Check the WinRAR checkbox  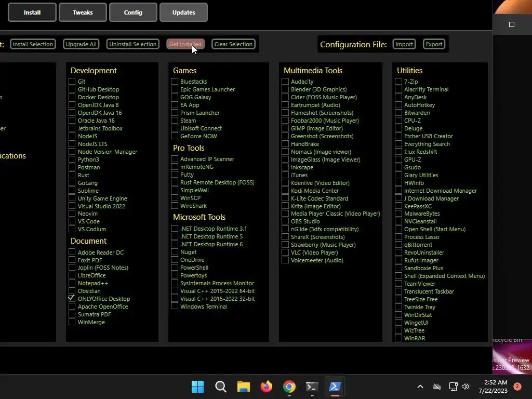point(398,338)
